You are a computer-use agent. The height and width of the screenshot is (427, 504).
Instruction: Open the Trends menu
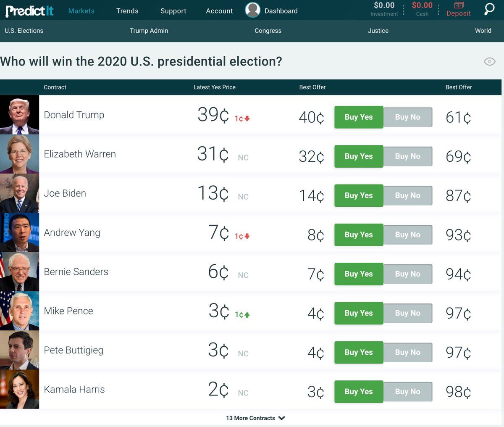click(x=127, y=11)
